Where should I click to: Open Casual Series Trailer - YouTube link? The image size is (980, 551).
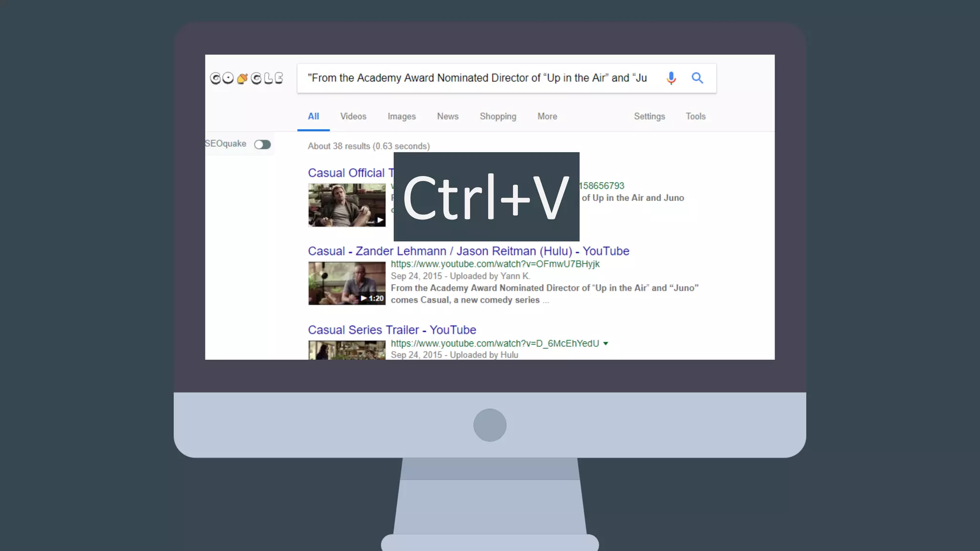click(392, 330)
